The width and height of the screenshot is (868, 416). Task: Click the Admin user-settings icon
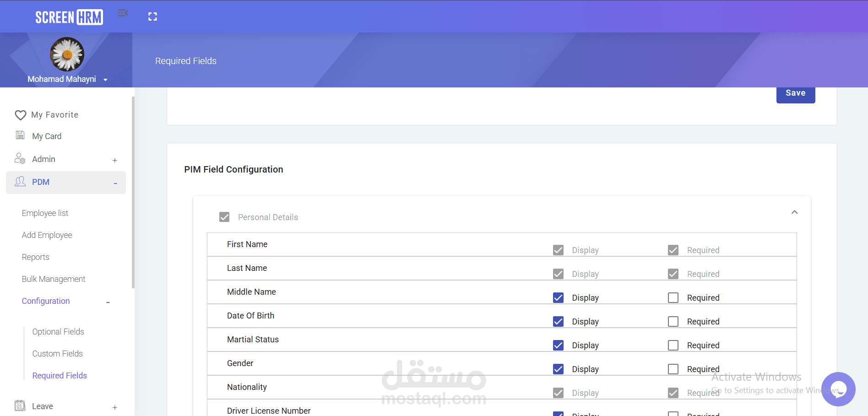pyautogui.click(x=20, y=158)
